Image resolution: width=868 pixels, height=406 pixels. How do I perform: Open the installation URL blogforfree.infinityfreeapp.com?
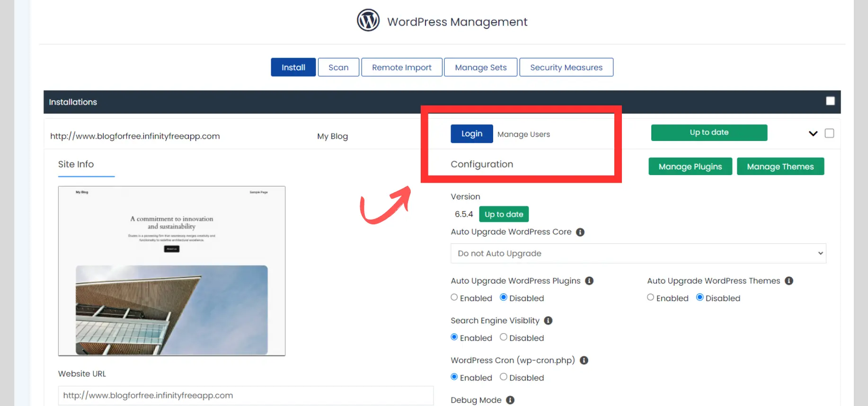(x=135, y=136)
